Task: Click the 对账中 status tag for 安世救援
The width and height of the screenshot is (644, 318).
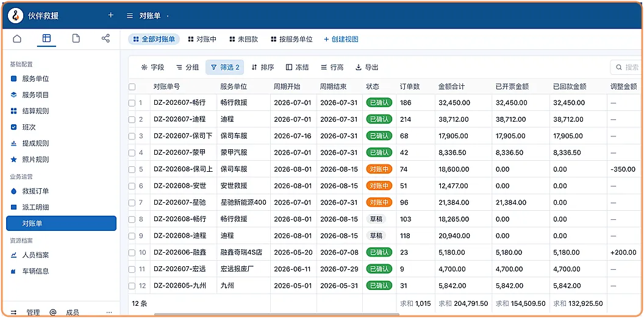Action: click(379, 186)
